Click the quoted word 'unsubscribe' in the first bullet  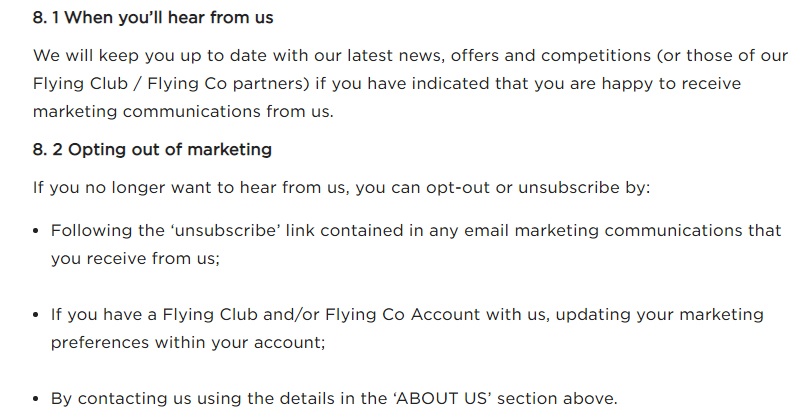[225, 230]
